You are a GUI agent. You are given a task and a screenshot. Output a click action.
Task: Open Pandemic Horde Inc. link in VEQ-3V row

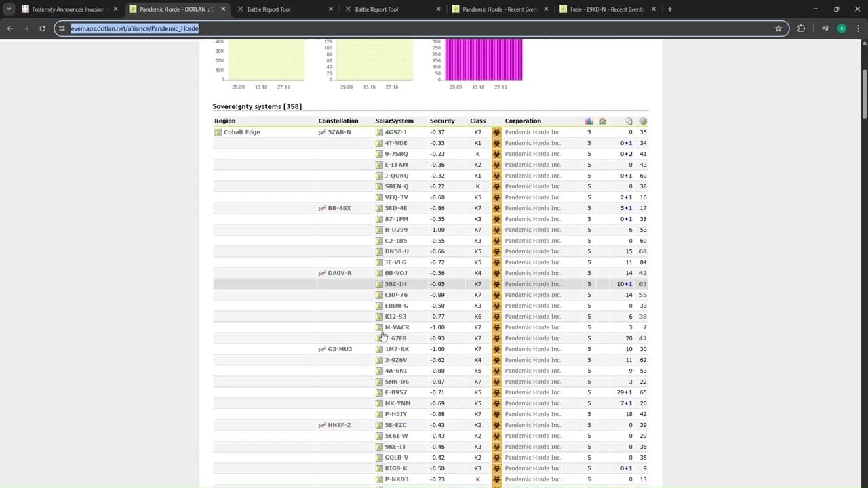pyautogui.click(x=533, y=197)
